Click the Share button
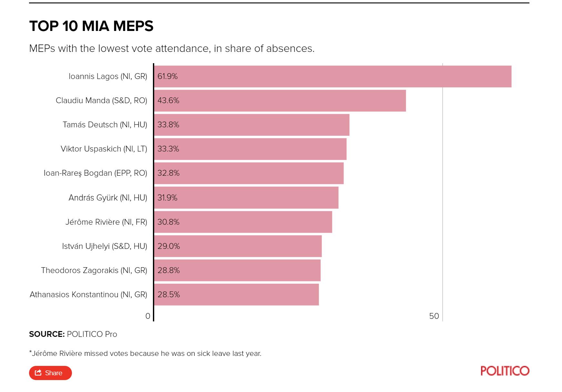The width and height of the screenshot is (562, 392). point(50,373)
